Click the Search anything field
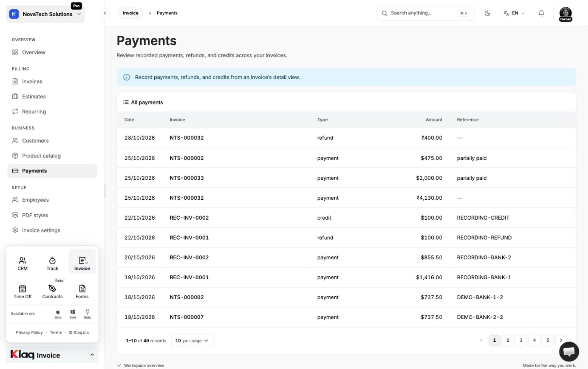Viewport: 588px width, 369px height. [x=425, y=13]
